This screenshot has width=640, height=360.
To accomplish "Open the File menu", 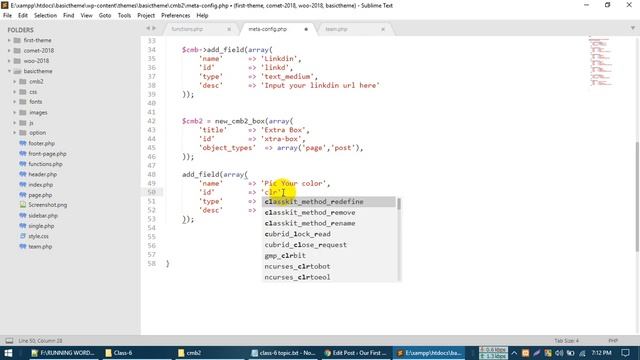I will coord(7,15).
